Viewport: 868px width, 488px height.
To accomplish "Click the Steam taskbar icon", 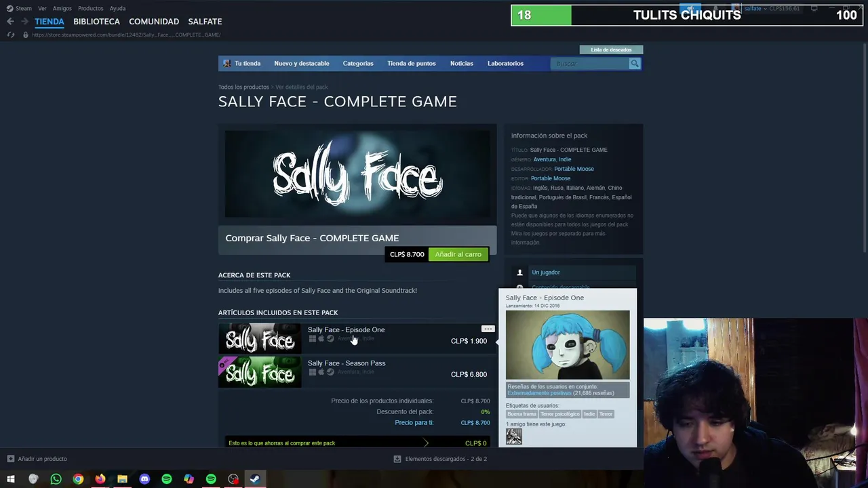I will point(255,479).
